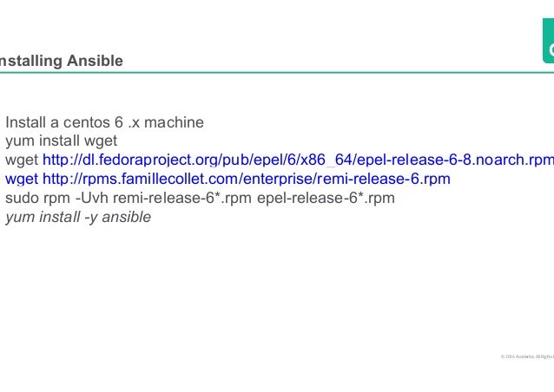The height and width of the screenshot is (392, 554).
Task: Click the copyright notice at the bottom right
Action: [x=527, y=356]
